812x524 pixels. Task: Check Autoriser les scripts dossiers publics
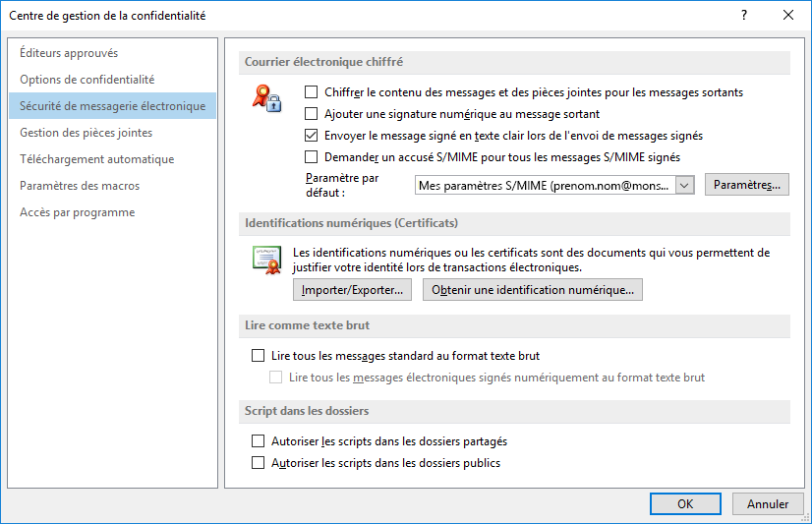[258, 462]
